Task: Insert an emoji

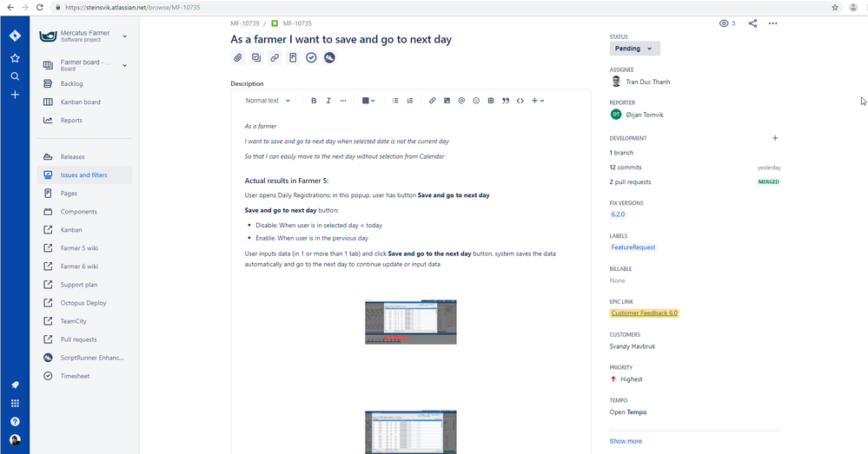Action: 476,101
